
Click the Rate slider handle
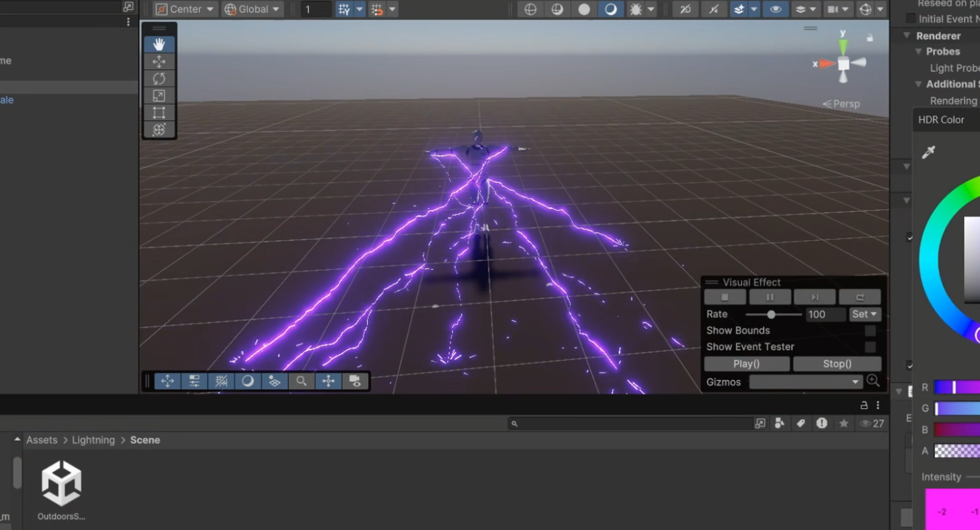coord(771,314)
